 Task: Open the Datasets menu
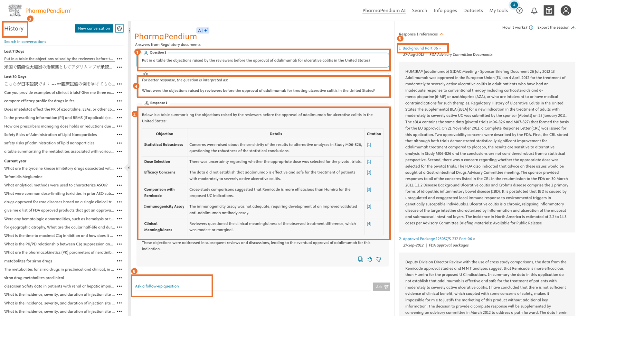pos(473,11)
